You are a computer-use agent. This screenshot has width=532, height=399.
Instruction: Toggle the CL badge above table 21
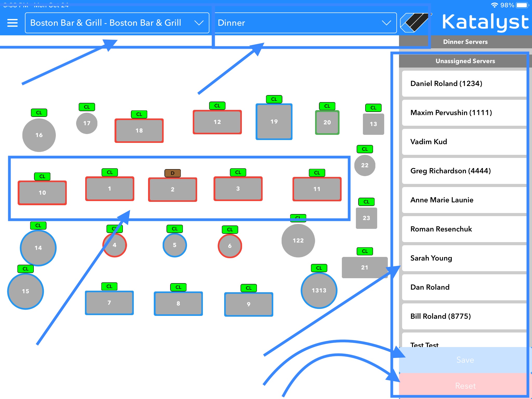tap(365, 251)
